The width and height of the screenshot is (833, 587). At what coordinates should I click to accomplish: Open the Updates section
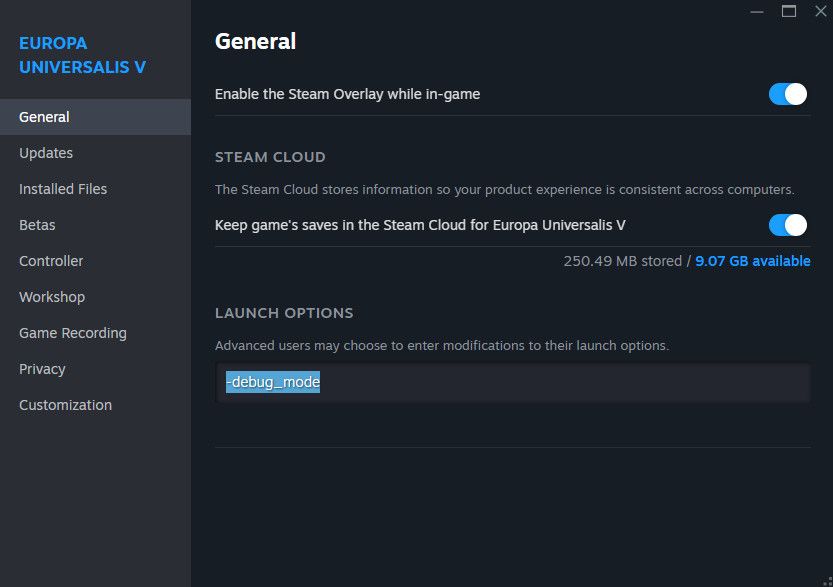tap(46, 153)
